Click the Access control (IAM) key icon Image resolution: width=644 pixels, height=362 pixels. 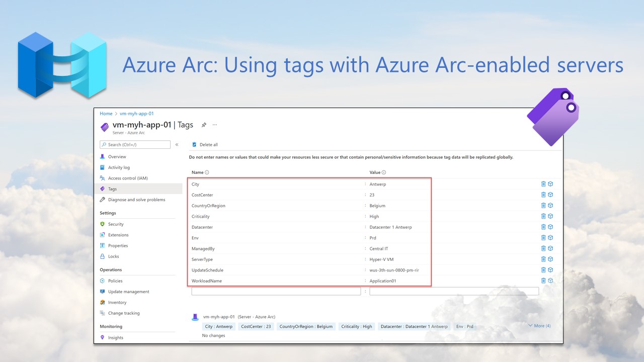(x=103, y=177)
